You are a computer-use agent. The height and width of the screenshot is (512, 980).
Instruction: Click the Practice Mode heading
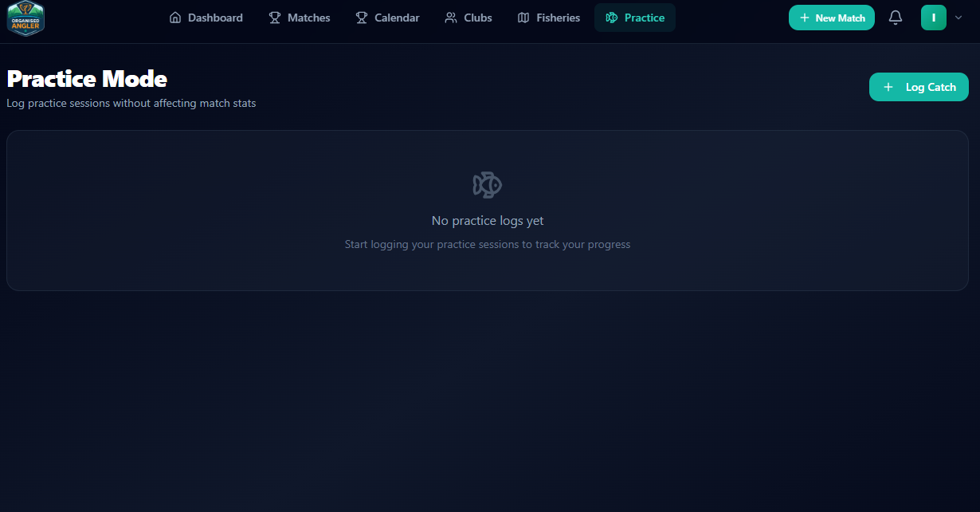[87, 79]
